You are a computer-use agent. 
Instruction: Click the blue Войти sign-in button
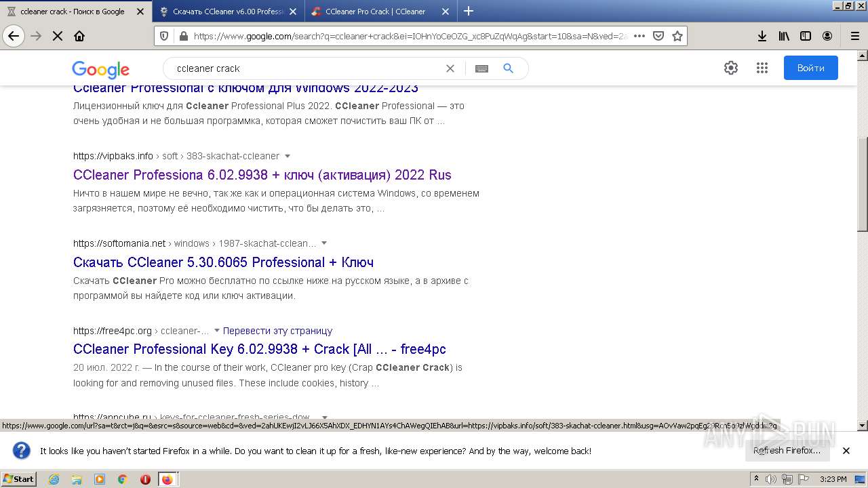tap(810, 68)
